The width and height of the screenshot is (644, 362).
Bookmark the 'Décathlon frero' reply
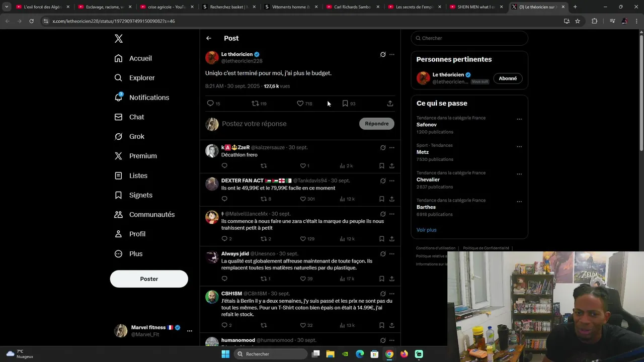[x=382, y=166]
